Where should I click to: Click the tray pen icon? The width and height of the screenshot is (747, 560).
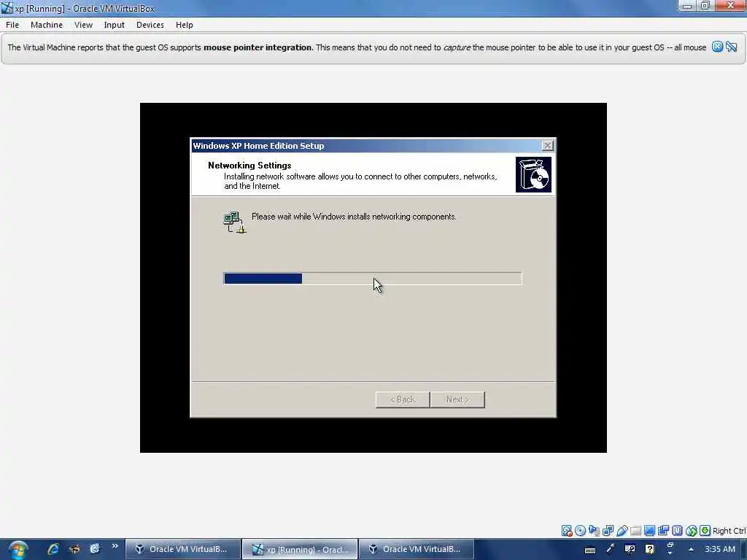(x=610, y=549)
